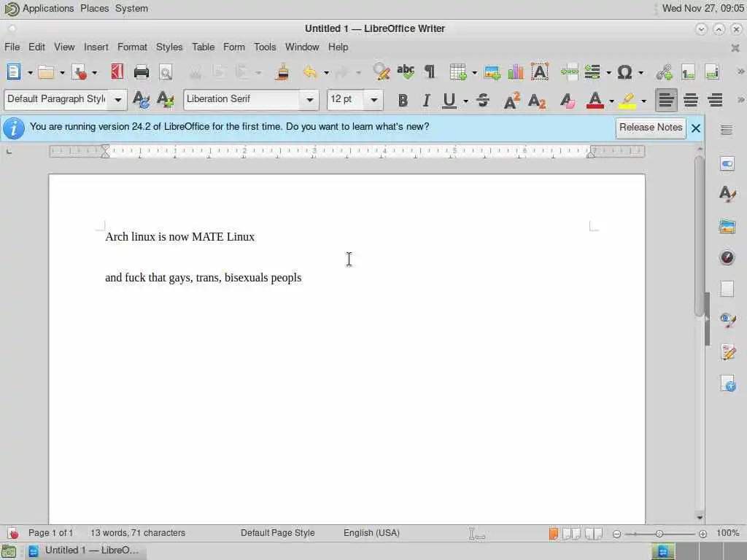Open the Tools menu
Viewport: 747px width, 560px height.
tap(265, 47)
